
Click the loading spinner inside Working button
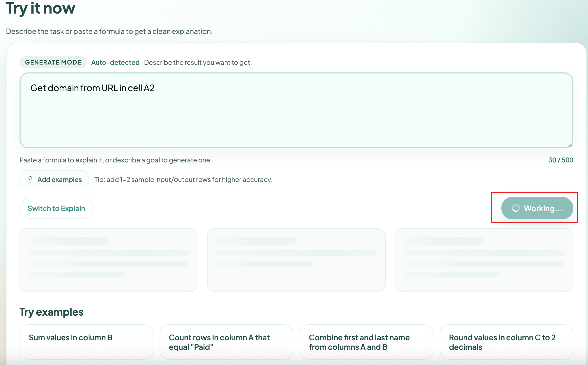click(516, 208)
